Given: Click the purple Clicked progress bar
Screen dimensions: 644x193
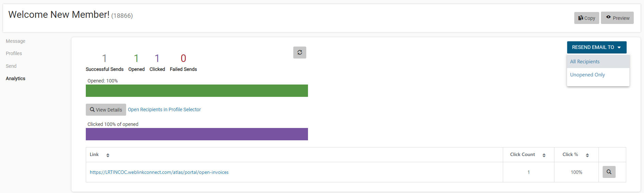Looking at the screenshot, I should click(x=197, y=134).
